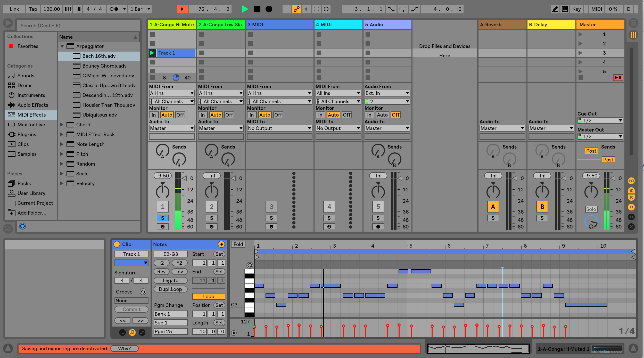644x358 pixels.
Task: Open track 3 MIDI To No Output dropdown
Action: [279, 128]
